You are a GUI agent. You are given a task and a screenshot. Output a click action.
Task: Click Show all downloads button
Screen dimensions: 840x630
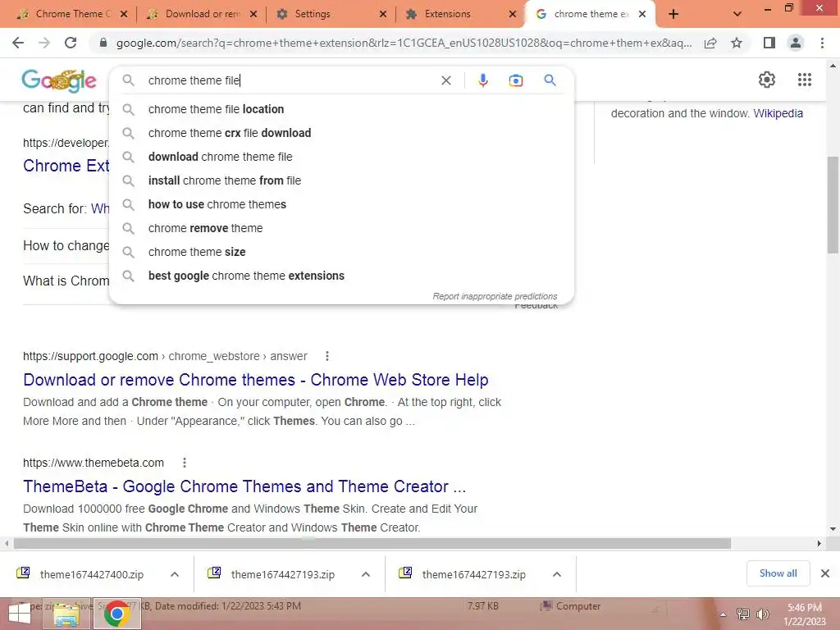pyautogui.click(x=778, y=573)
